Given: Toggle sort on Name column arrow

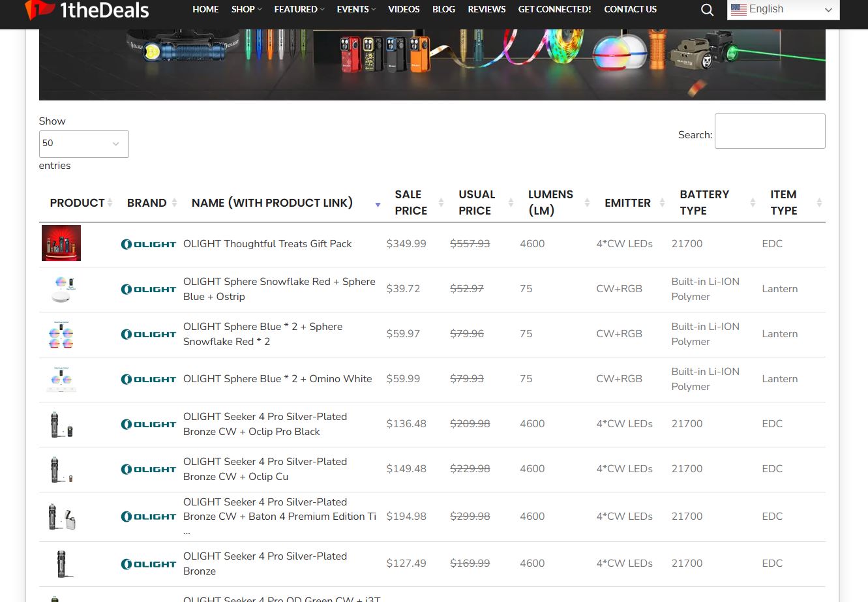Looking at the screenshot, I should (378, 205).
